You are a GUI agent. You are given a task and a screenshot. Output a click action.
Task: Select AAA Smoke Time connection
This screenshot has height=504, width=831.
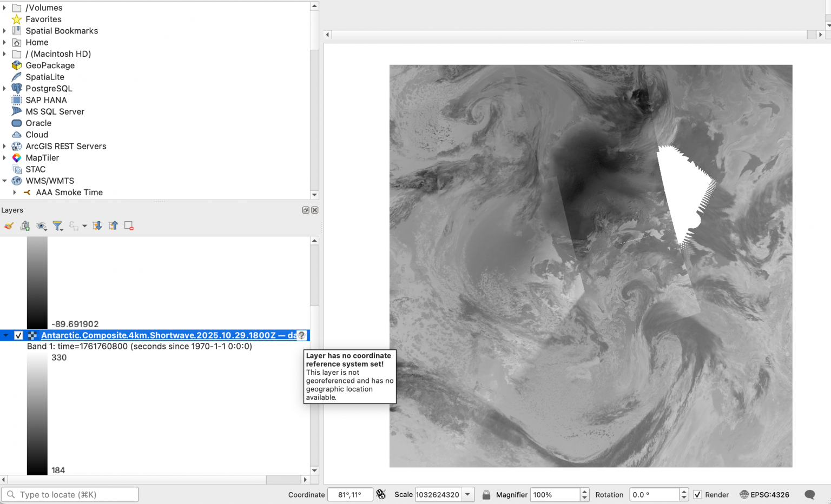click(x=69, y=193)
